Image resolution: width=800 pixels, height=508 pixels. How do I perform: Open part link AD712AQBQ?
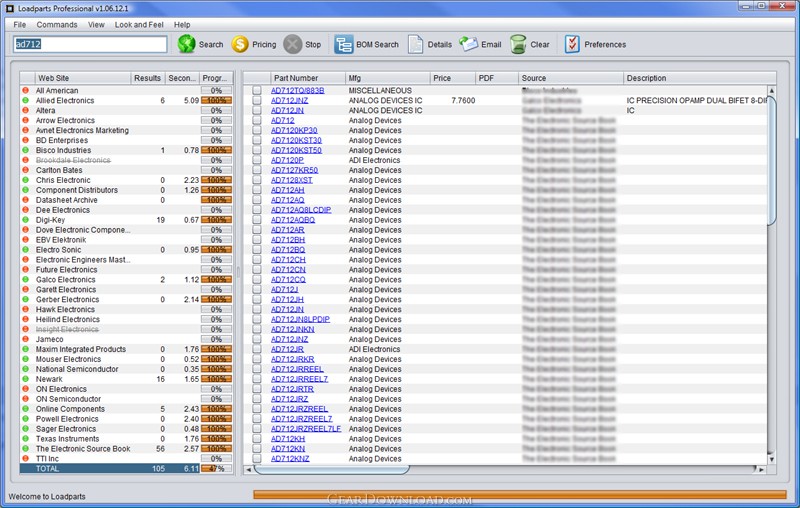[293, 220]
